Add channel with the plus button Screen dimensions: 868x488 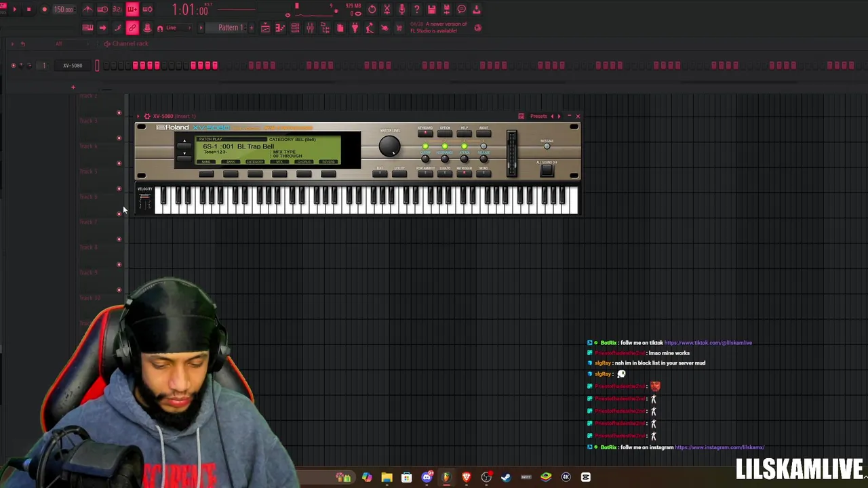point(73,87)
